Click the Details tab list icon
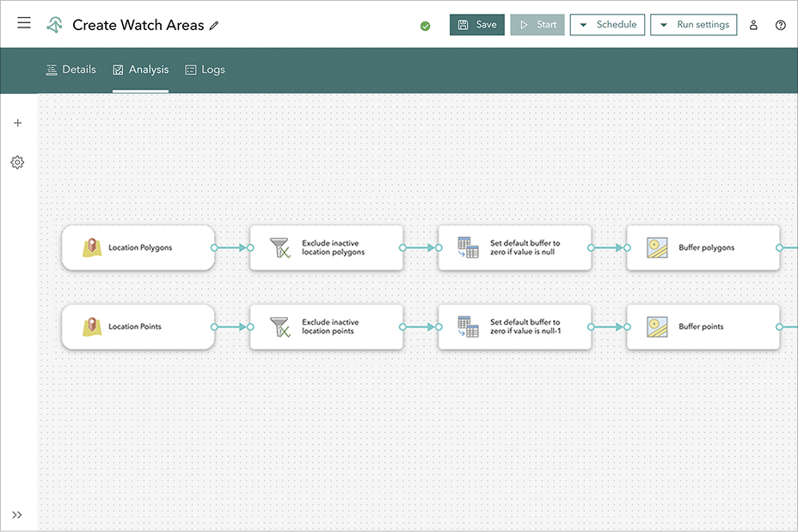 coord(52,70)
